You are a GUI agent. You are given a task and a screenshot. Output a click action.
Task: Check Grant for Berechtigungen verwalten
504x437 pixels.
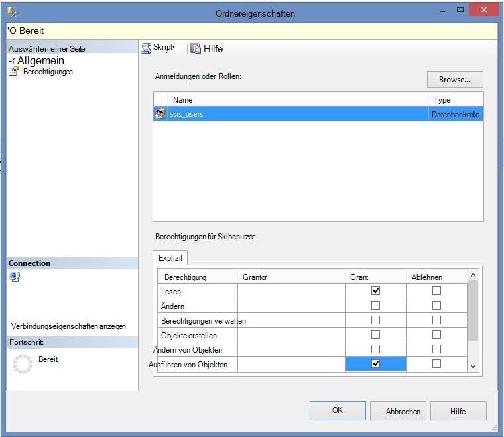tap(375, 320)
